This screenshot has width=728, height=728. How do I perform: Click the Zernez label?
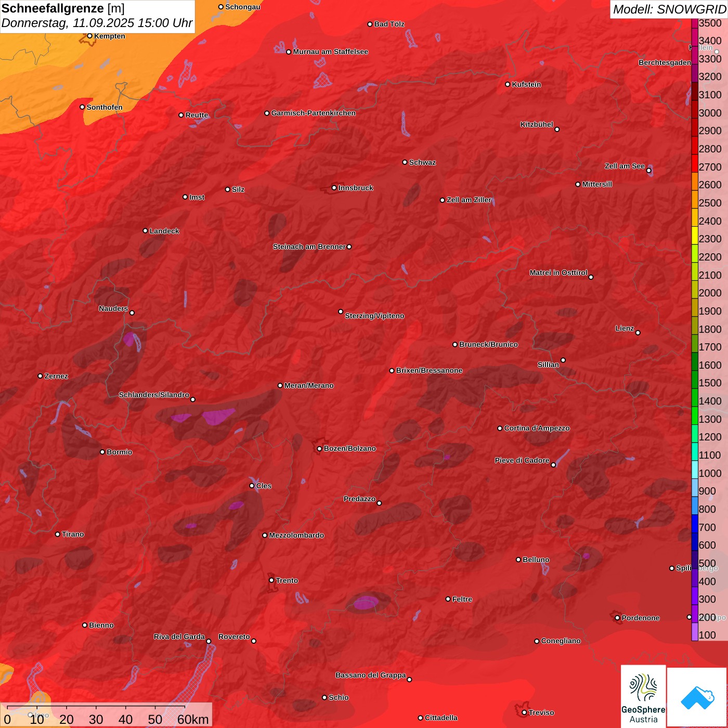(x=57, y=376)
